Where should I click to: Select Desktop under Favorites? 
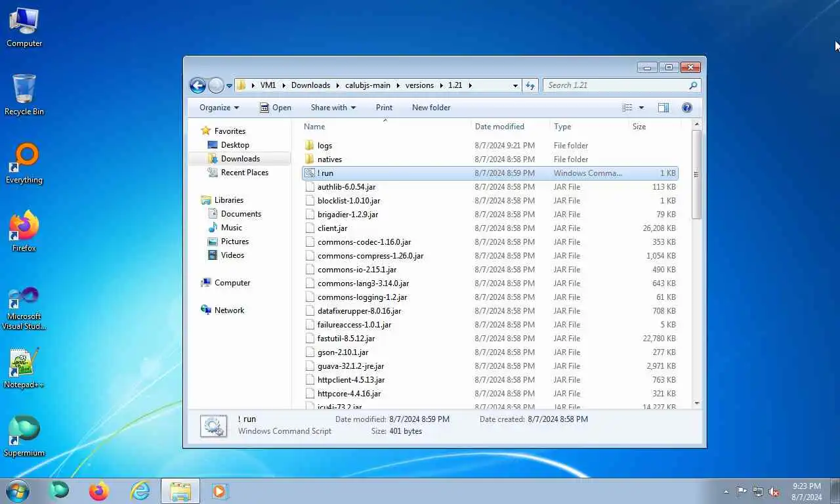pyautogui.click(x=235, y=145)
